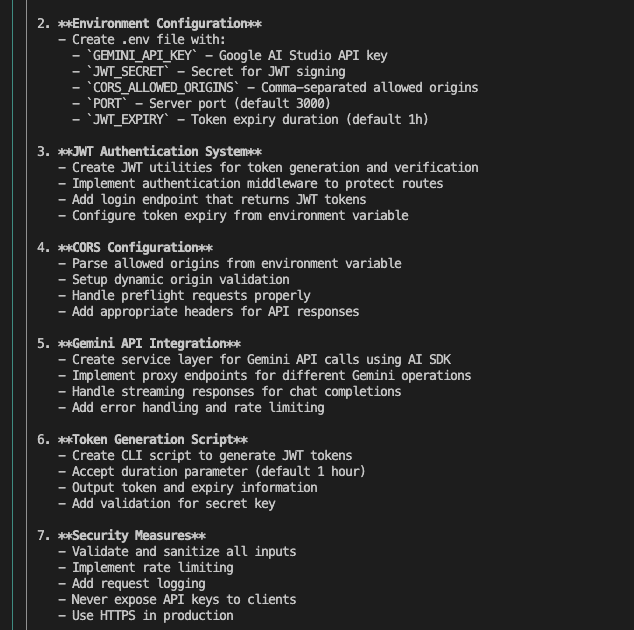Screen dimensions: 634x630
Task: Click the Token Generation Script heading
Action: tap(142, 440)
